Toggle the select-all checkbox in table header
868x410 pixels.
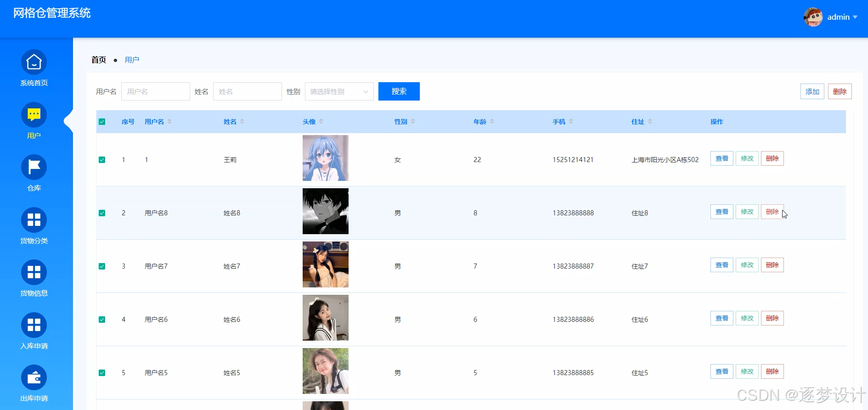(x=102, y=122)
